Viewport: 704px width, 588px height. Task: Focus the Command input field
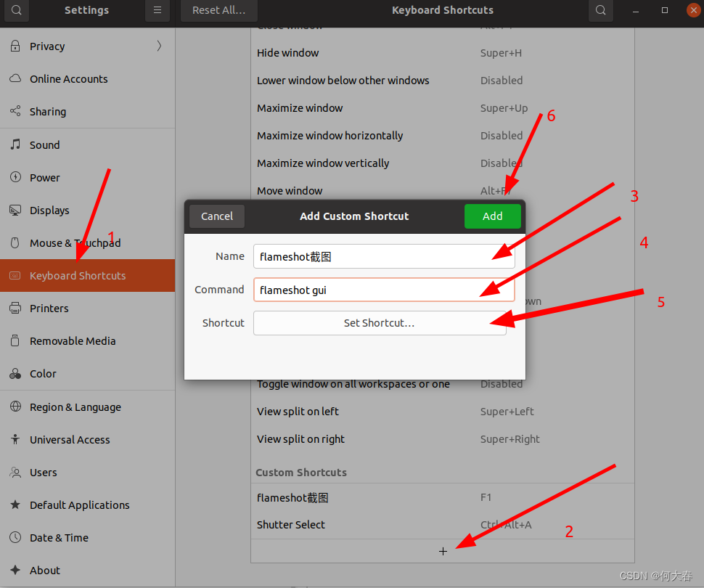point(384,290)
